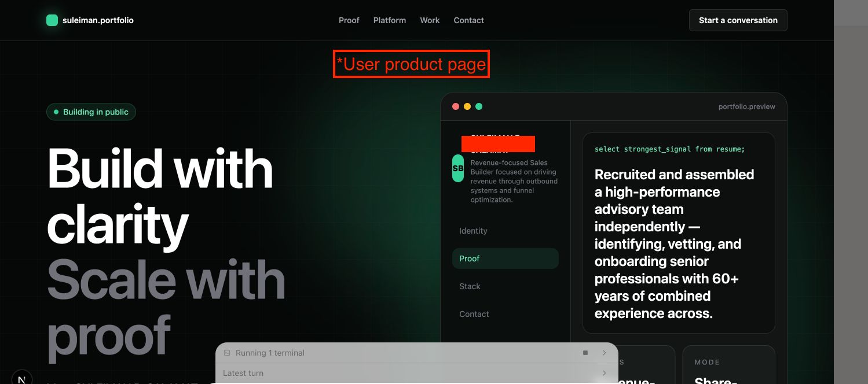Click the SB avatar badge

tap(458, 168)
